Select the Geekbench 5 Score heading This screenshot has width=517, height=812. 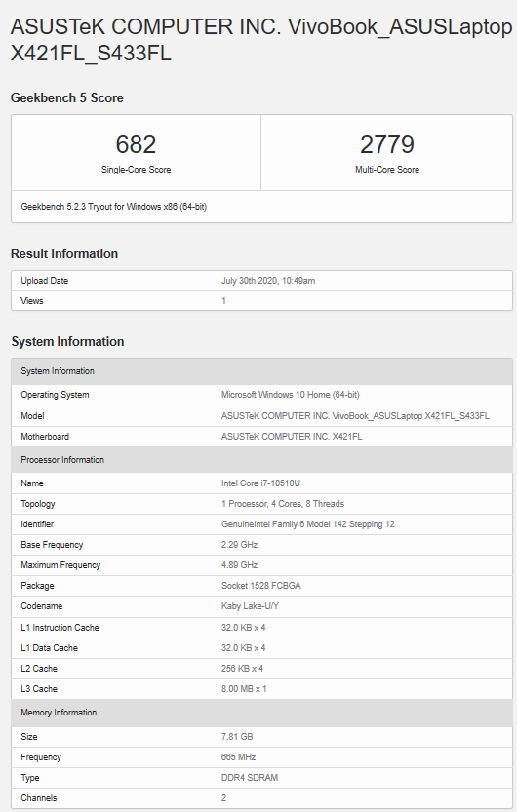click(x=67, y=97)
